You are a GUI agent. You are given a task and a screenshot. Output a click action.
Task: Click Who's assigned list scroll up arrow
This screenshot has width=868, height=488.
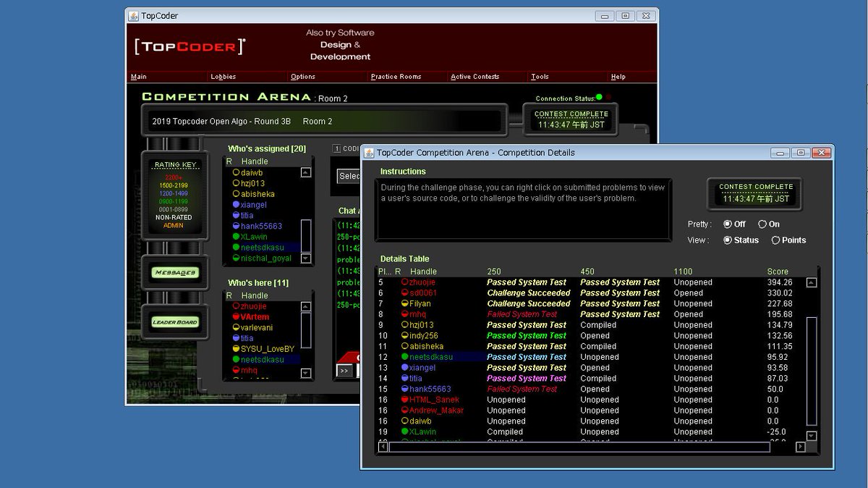(305, 172)
